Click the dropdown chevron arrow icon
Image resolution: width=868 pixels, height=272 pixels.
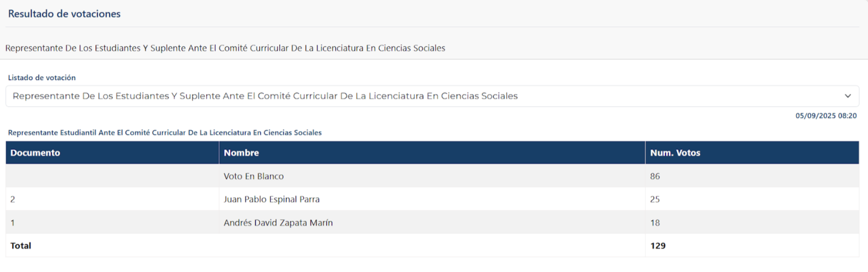[848, 96]
